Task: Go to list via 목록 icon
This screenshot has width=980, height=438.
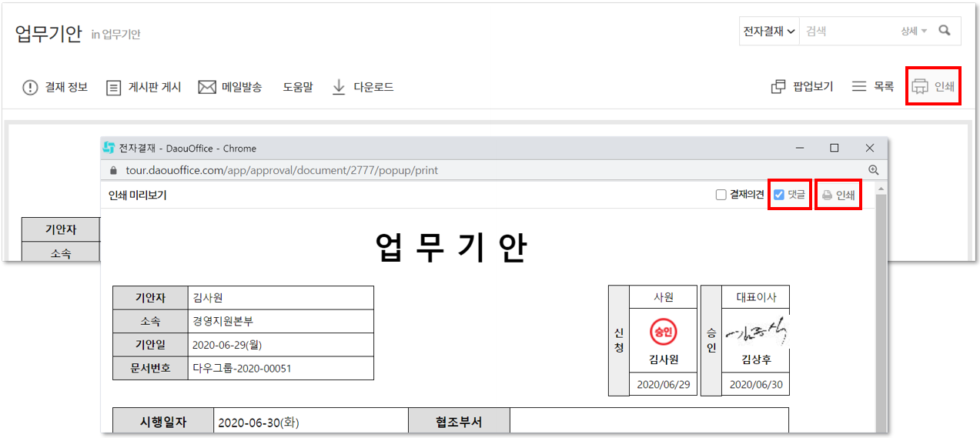Action: point(859,87)
